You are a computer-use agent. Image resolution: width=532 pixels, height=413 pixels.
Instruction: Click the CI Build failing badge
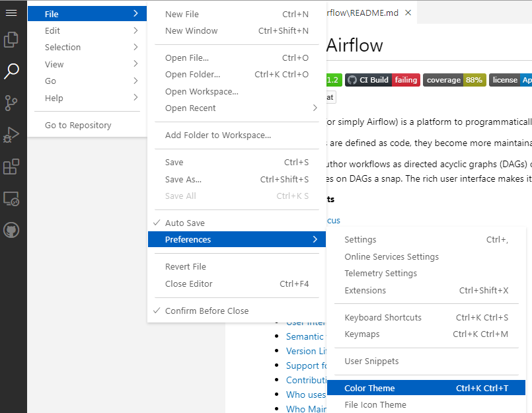coord(383,80)
